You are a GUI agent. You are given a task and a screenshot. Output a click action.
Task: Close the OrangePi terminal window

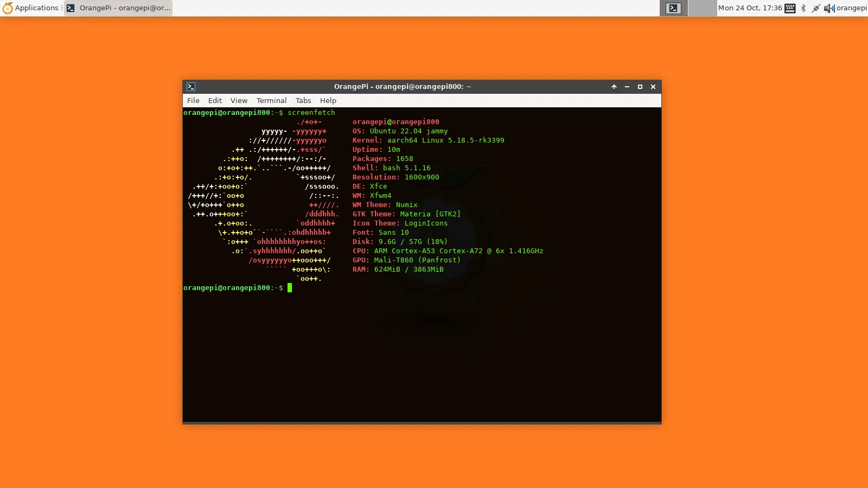(653, 87)
